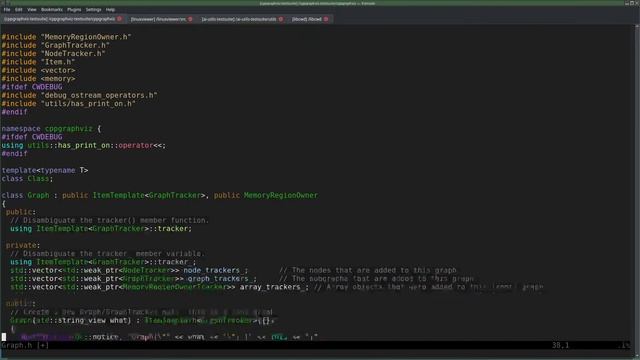Open the Bookmarks menu
The image size is (640, 360).
[x=52, y=9]
